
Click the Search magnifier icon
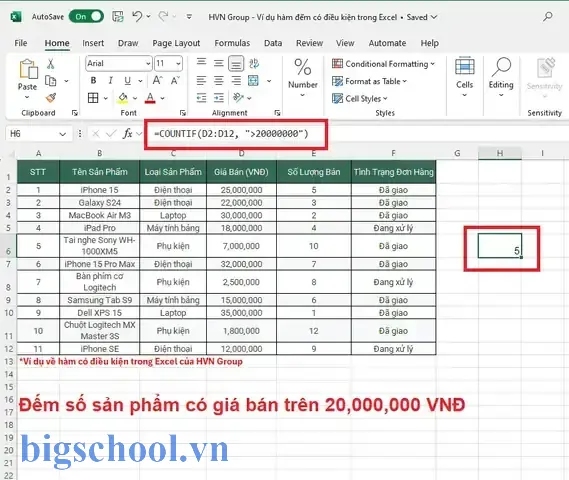[x=548, y=16]
